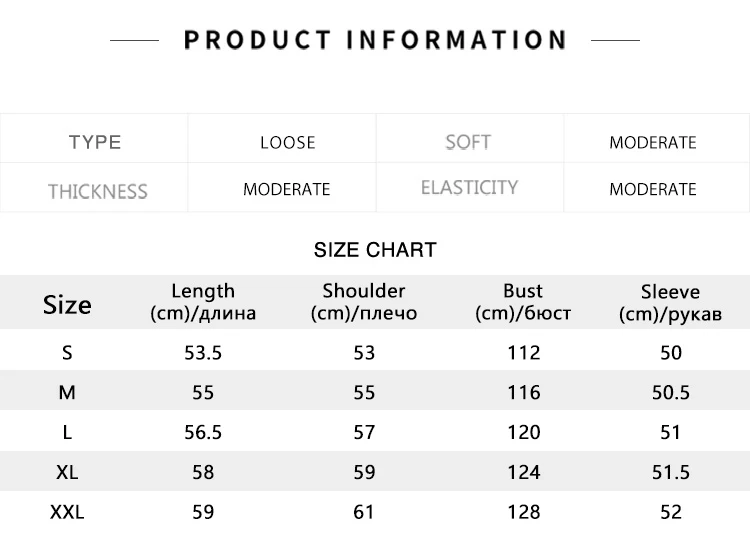Select the 61 shoulder value
Screen dimensions: 750x558
click(x=364, y=512)
